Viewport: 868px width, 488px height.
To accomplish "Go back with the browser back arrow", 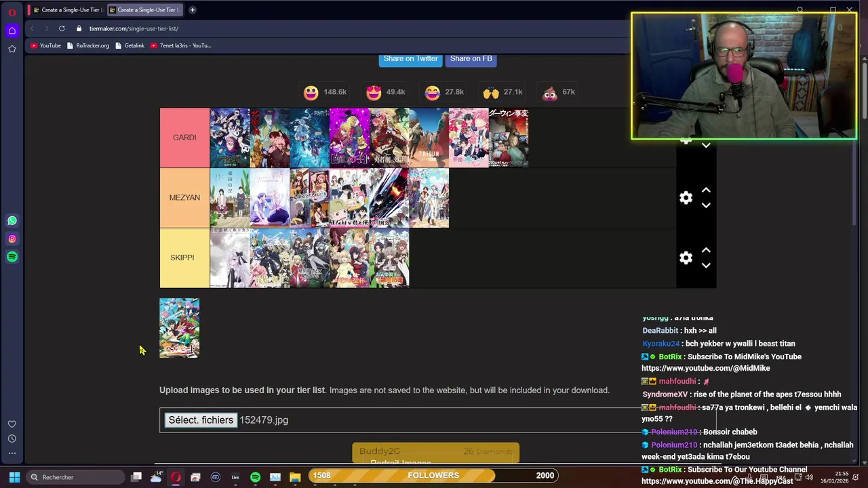I will pyautogui.click(x=32, y=28).
